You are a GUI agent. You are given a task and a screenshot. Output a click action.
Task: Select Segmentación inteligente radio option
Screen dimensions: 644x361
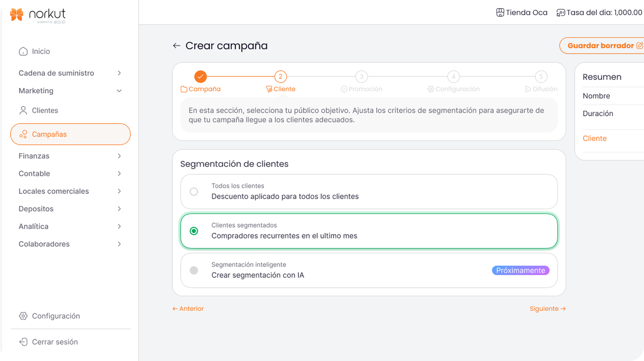[194, 270]
